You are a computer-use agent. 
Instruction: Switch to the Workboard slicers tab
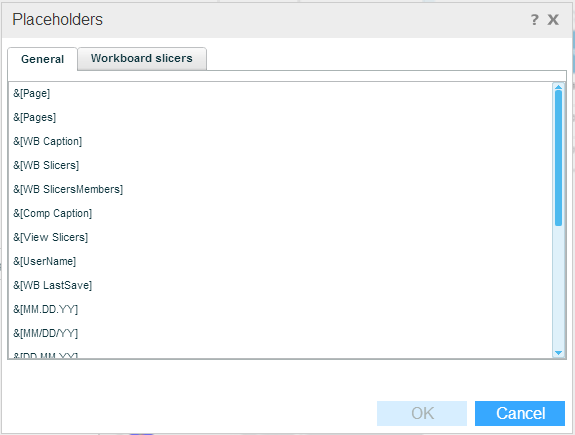[x=142, y=58]
